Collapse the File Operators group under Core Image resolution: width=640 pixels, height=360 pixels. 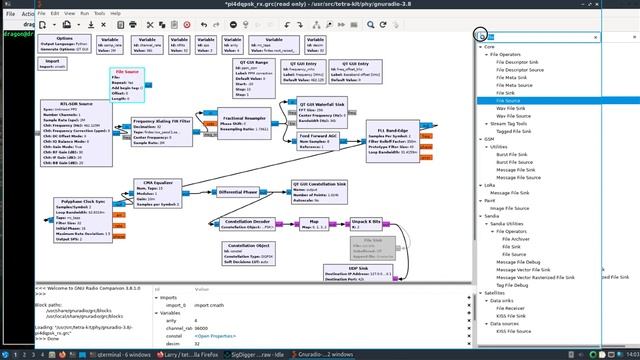click(487, 55)
